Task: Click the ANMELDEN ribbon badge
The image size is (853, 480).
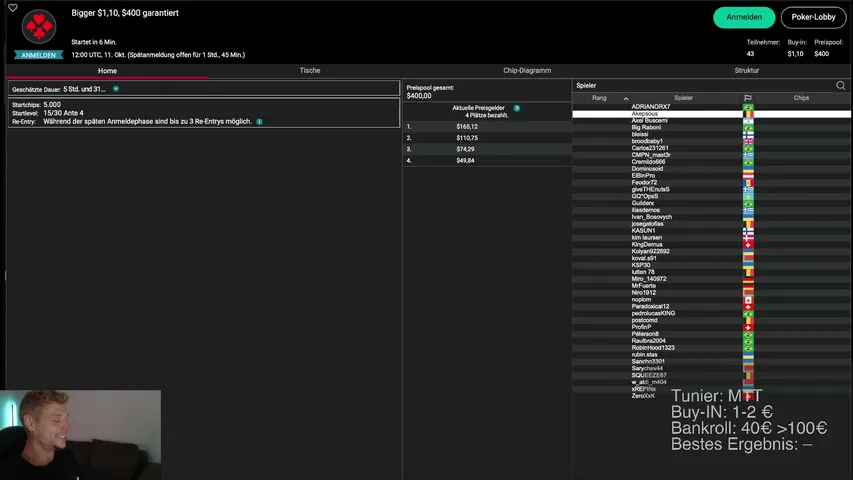Action: [x=39, y=55]
